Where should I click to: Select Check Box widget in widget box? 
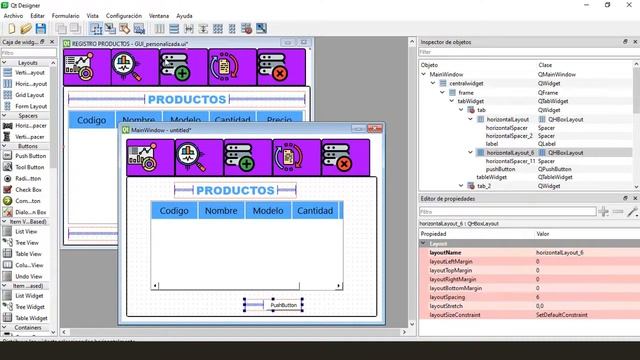click(25, 190)
